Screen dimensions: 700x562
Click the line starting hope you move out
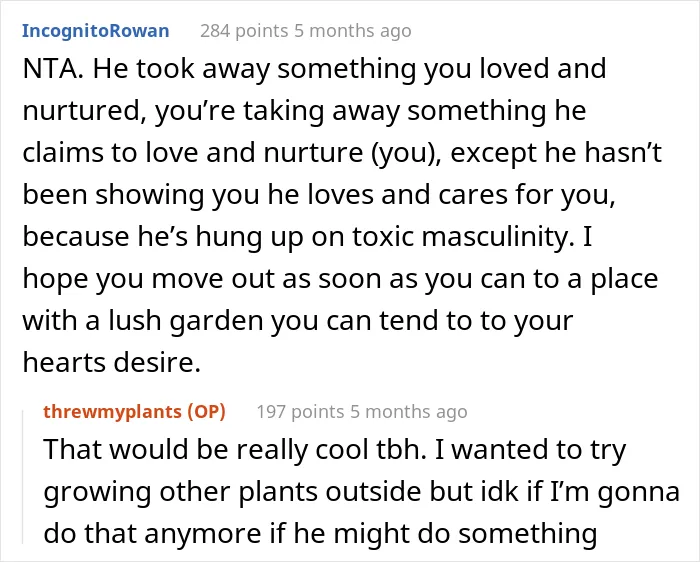coord(340,279)
